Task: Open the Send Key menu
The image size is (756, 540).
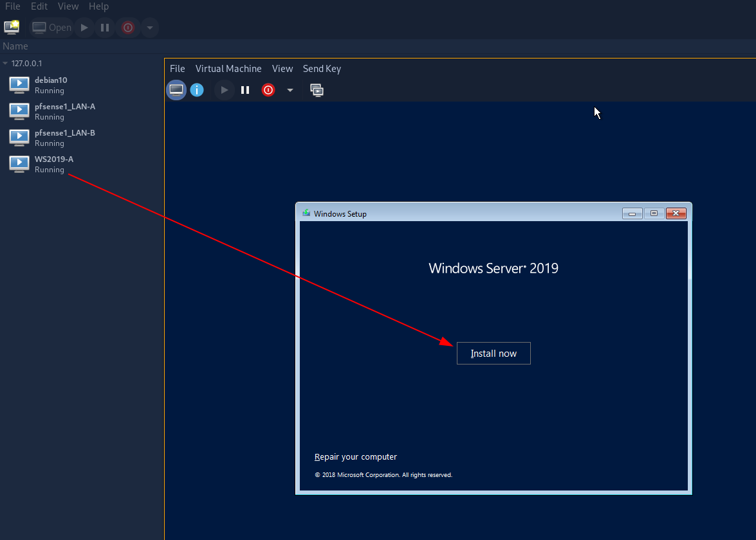Action: point(322,69)
